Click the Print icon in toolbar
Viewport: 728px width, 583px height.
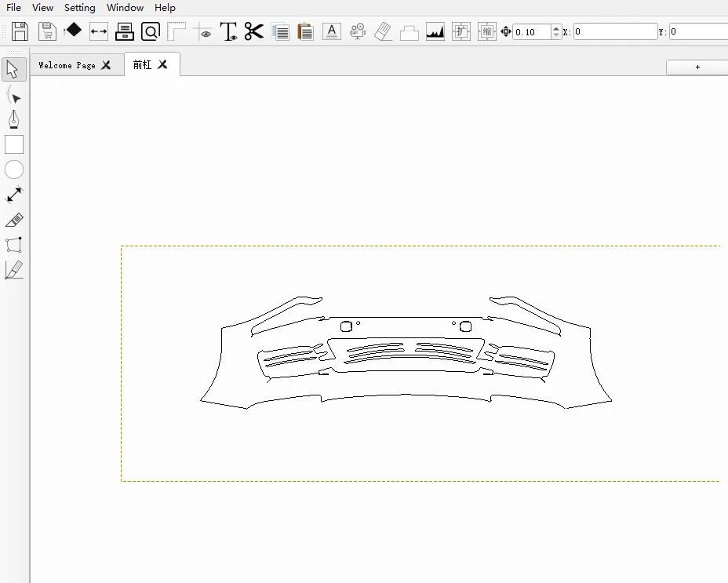click(125, 31)
